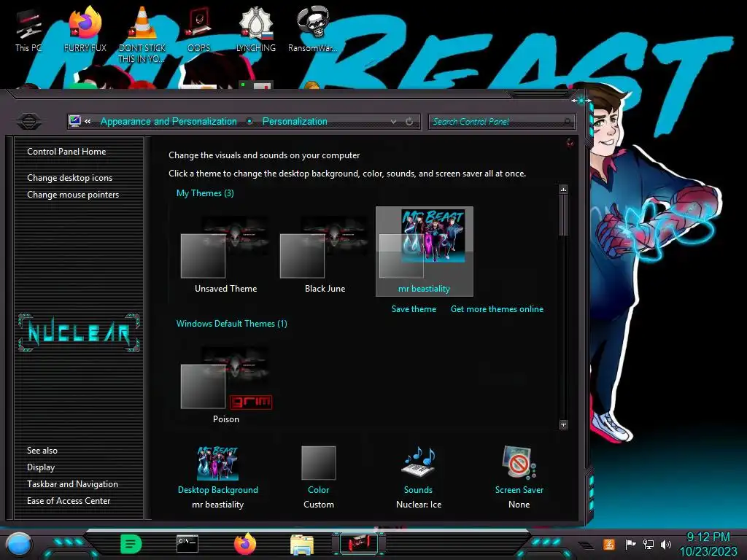
Task: Open FURRY FUX Firefox desktop shortcut
Action: tap(85, 31)
